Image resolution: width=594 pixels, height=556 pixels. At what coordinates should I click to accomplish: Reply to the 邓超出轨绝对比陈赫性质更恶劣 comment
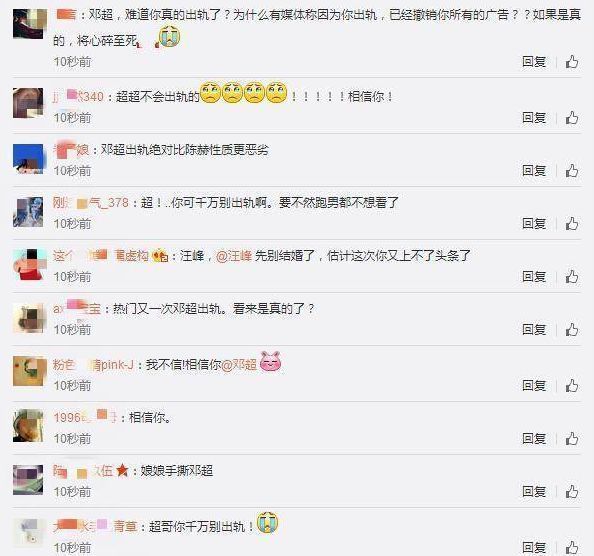[534, 171]
